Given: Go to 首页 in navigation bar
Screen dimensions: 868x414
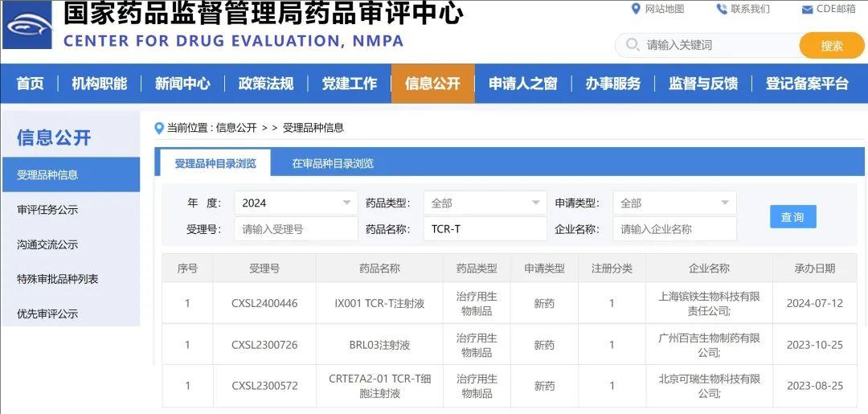Looking at the screenshot, I should 30,84.
